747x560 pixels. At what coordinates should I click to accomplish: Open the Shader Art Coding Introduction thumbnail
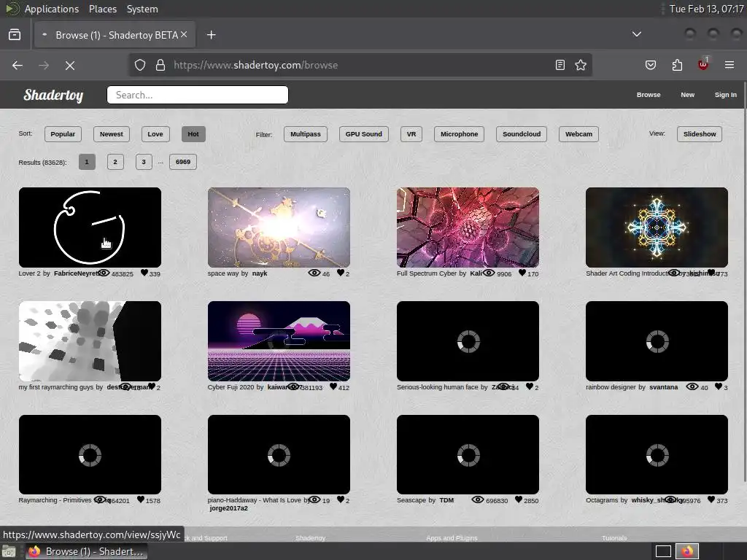pos(657,227)
